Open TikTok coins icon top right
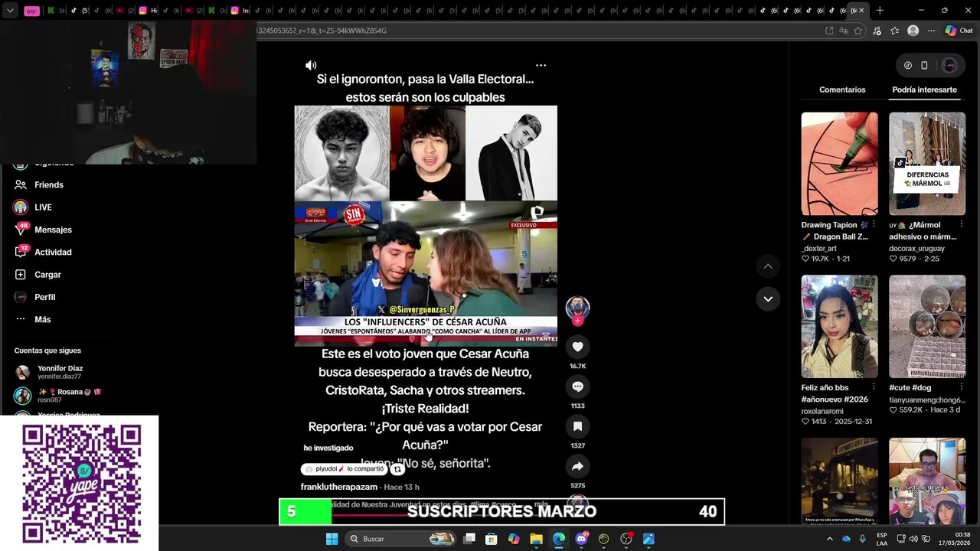Screen dimensions: 980x551 click(908, 66)
